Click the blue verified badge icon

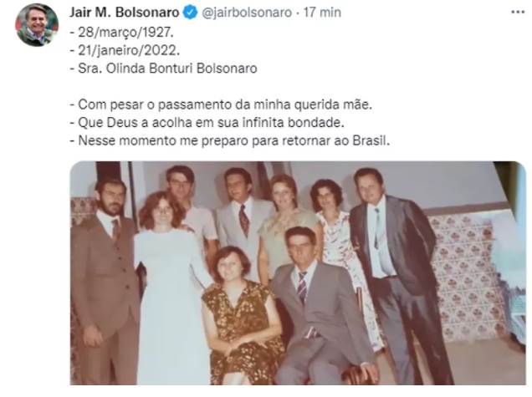point(190,13)
